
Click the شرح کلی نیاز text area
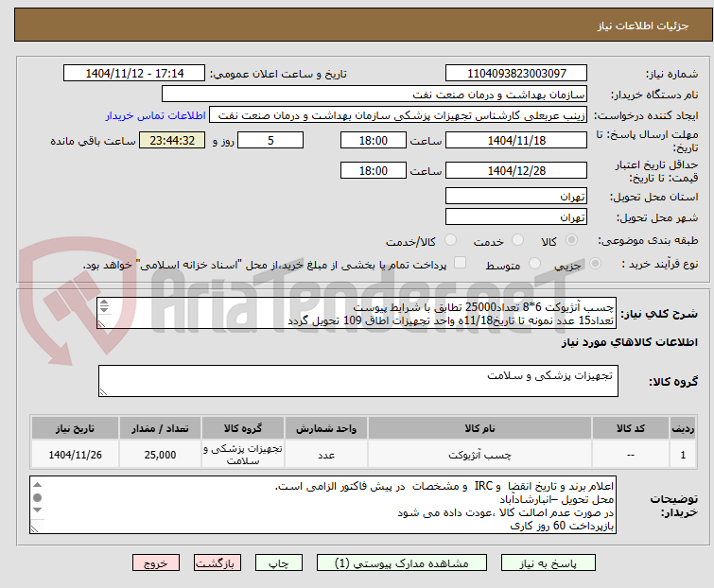357,313
